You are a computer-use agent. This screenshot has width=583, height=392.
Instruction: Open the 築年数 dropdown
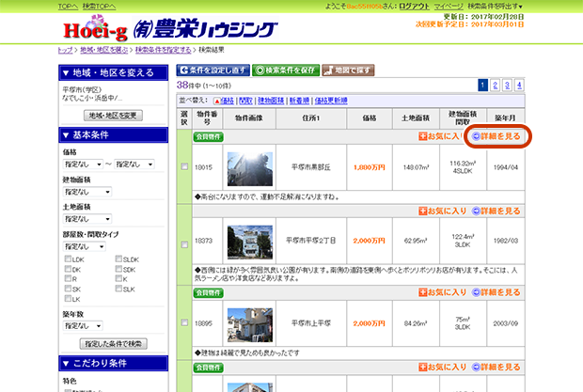click(x=83, y=326)
